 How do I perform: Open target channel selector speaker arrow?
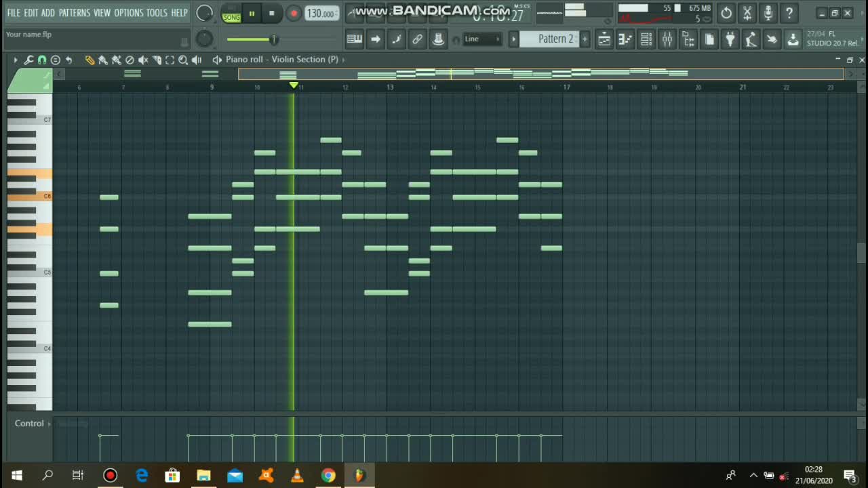217,60
